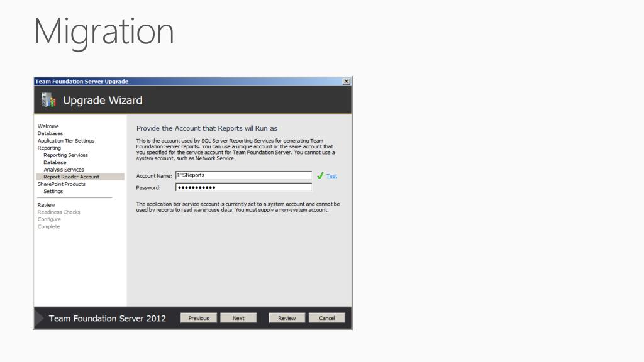644x362 pixels.
Task: Click the 'Password:' label
Action: (148, 187)
